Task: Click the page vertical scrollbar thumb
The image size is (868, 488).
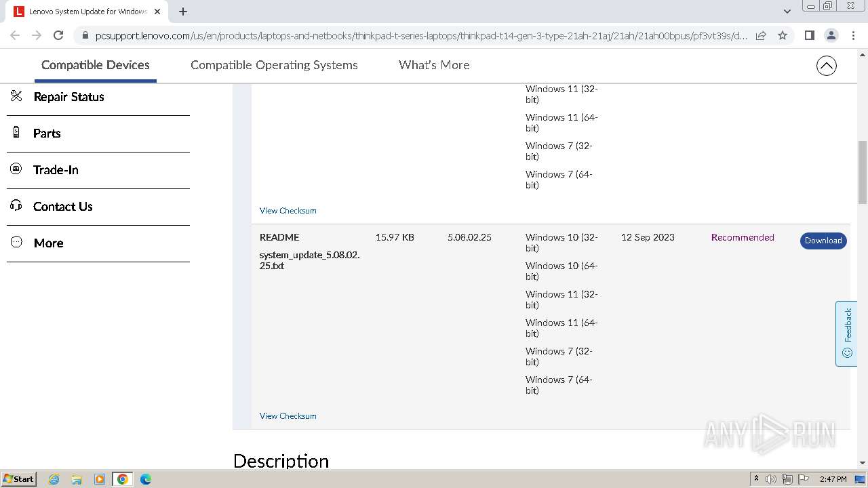Action: pos(862,172)
